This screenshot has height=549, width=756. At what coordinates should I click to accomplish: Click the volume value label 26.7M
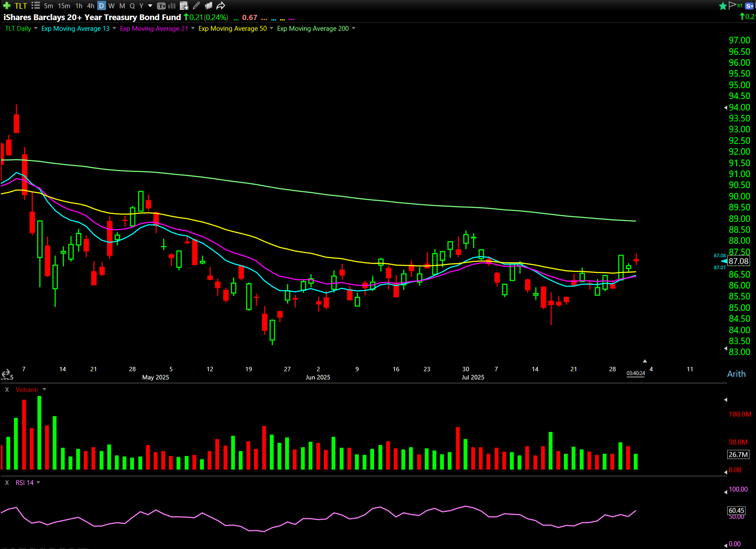[738, 455]
